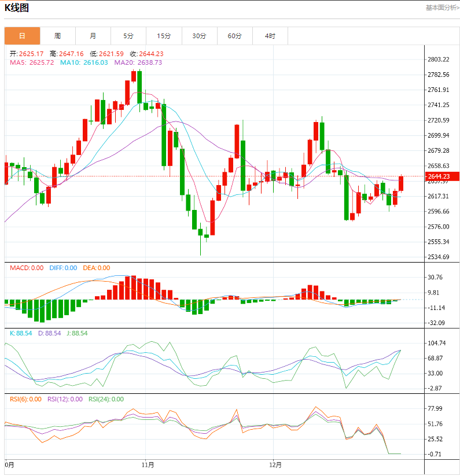Switch to the 月 monthly tab
Image resolution: width=460 pixels, height=476 pixels.
coord(93,36)
